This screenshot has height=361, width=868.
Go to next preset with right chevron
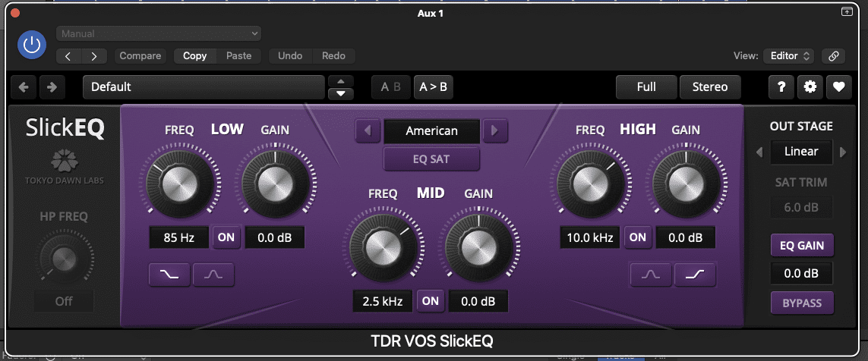click(x=95, y=56)
